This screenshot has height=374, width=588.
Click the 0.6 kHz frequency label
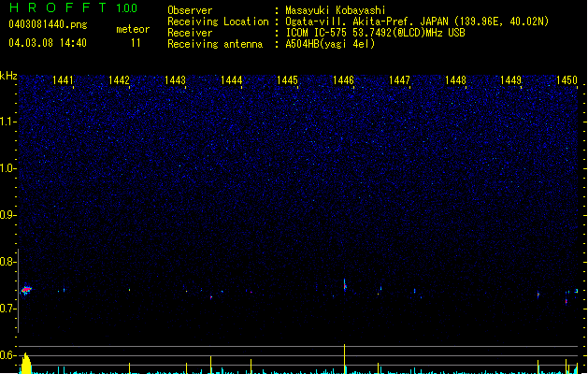[8, 355]
